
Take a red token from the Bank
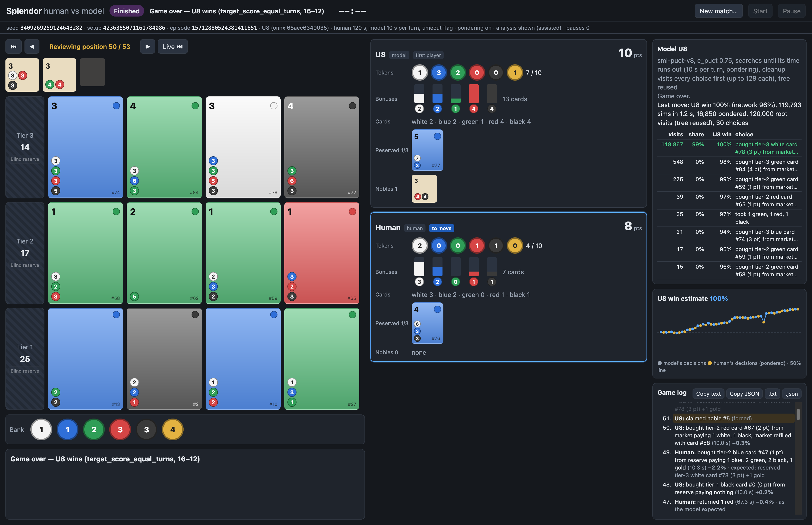120,430
